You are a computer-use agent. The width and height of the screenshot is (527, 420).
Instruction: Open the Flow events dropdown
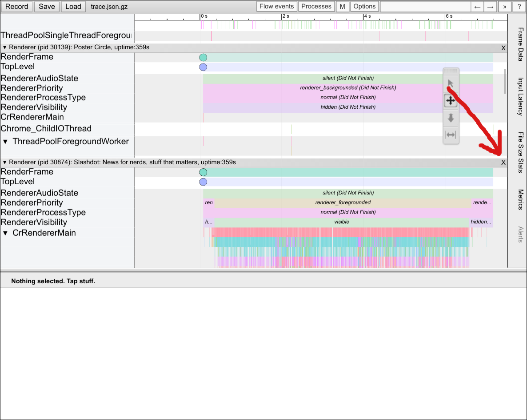pyautogui.click(x=277, y=7)
